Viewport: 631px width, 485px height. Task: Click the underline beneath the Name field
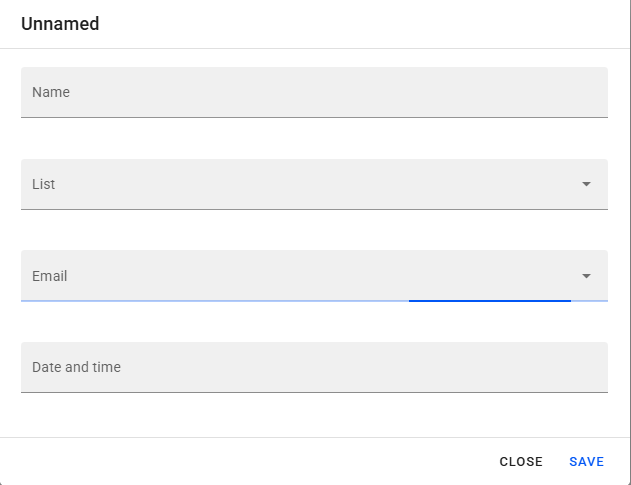pos(314,117)
